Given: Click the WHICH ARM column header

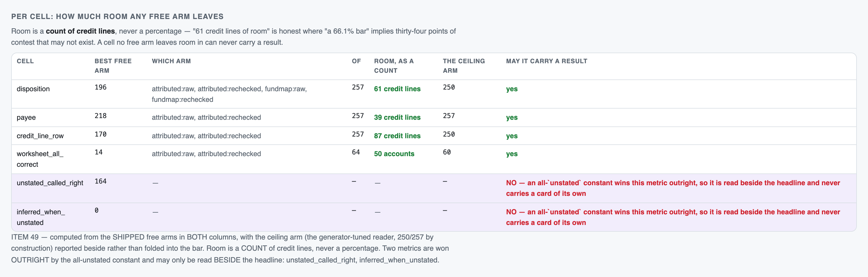Looking at the screenshot, I should pos(171,61).
